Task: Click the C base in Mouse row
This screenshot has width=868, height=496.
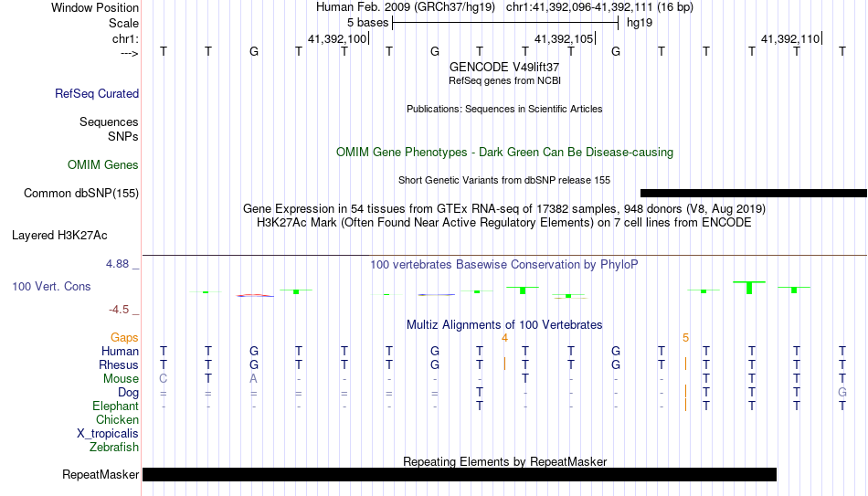Action: (x=163, y=379)
